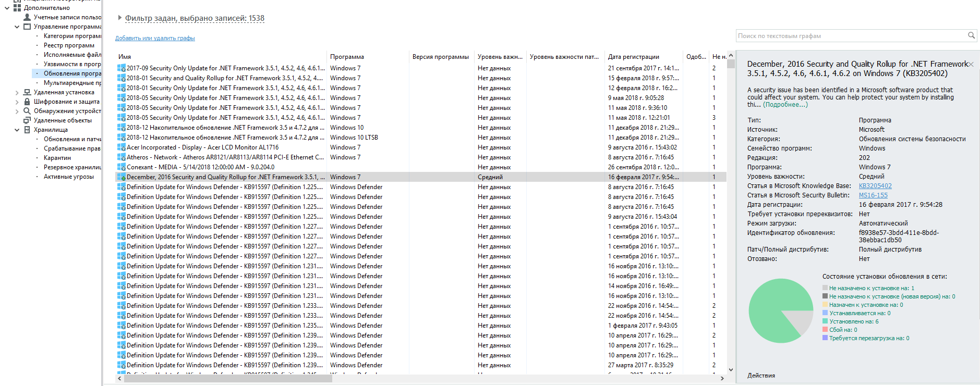Click the blue Требуется перезагрузка swatch
Screen dimensions: 980x386
tap(825, 338)
